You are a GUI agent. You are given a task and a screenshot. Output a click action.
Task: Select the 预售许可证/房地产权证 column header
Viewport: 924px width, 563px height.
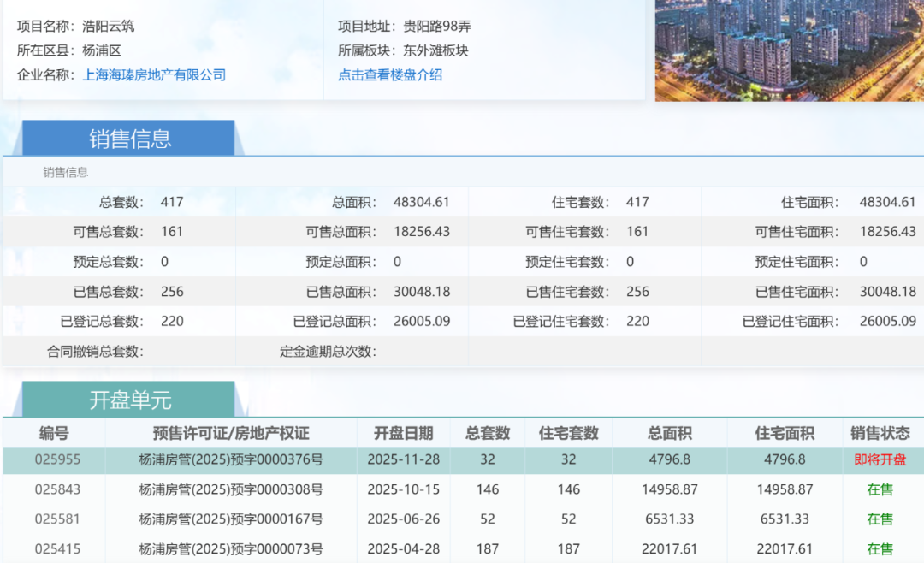pyautogui.click(x=231, y=433)
